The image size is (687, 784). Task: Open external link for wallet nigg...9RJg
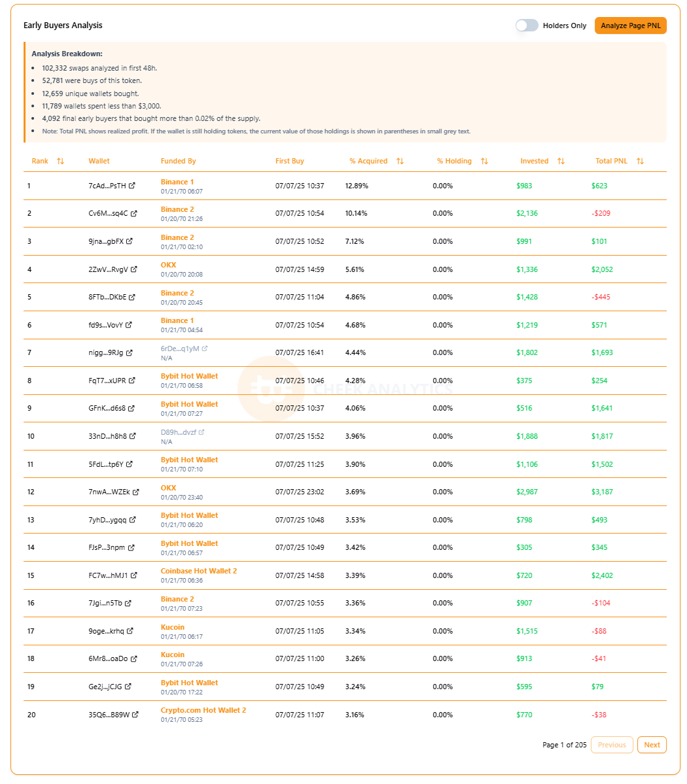pos(130,352)
